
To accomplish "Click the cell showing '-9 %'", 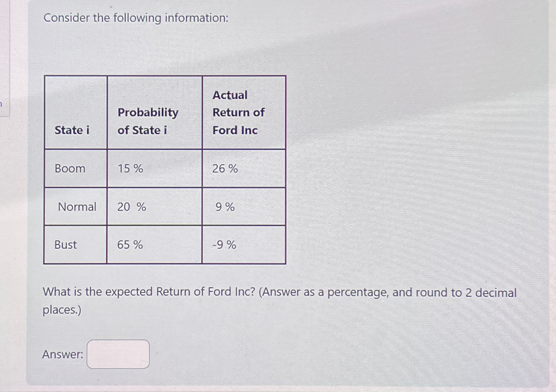I will [224, 245].
